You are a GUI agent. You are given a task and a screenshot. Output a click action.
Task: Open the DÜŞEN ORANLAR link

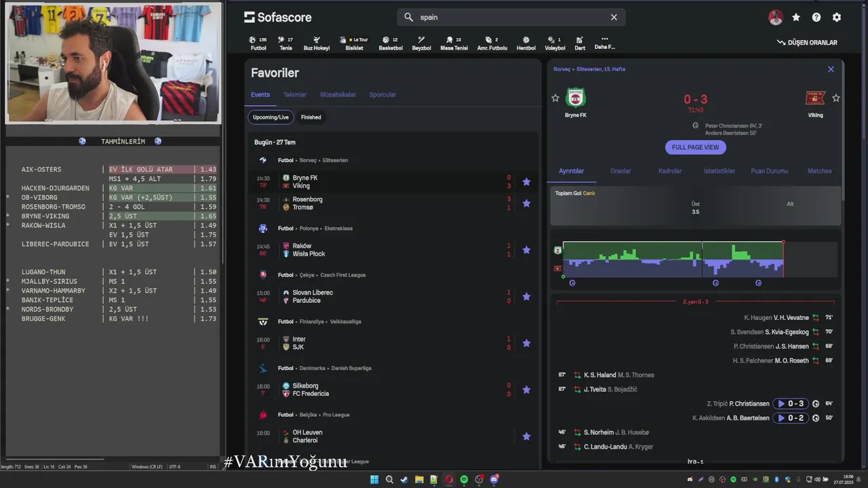point(807,43)
